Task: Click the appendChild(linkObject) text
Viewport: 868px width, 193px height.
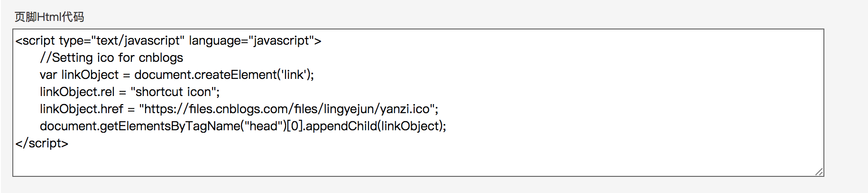Action: click(x=374, y=126)
